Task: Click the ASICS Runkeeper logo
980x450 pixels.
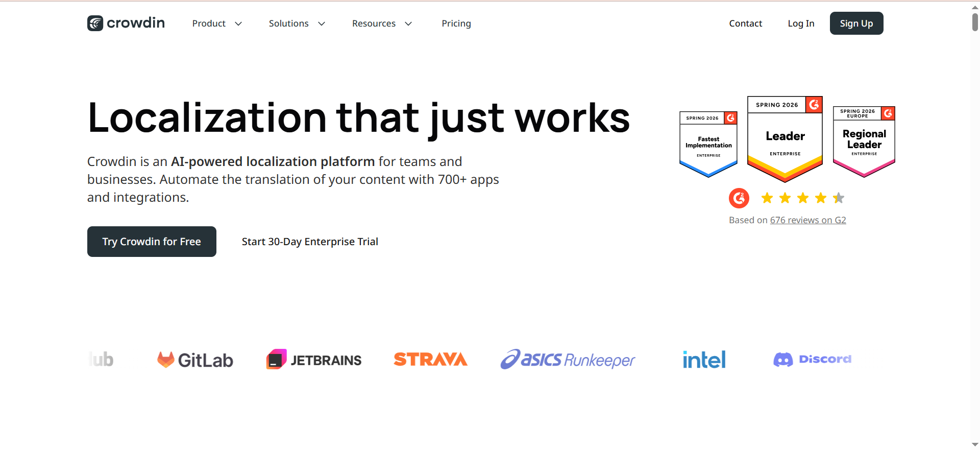Action: 568,360
